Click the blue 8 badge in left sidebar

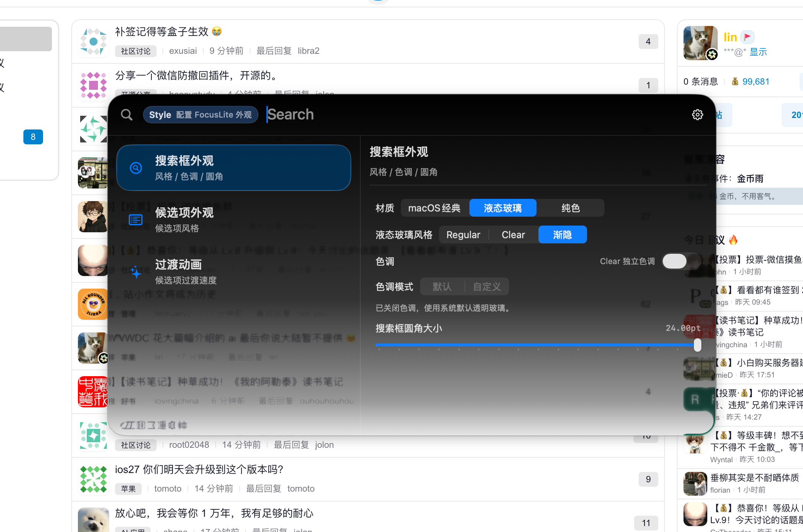tap(33, 137)
